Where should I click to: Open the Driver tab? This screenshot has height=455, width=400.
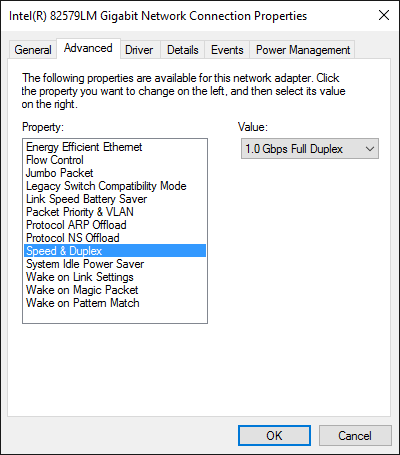(x=139, y=50)
